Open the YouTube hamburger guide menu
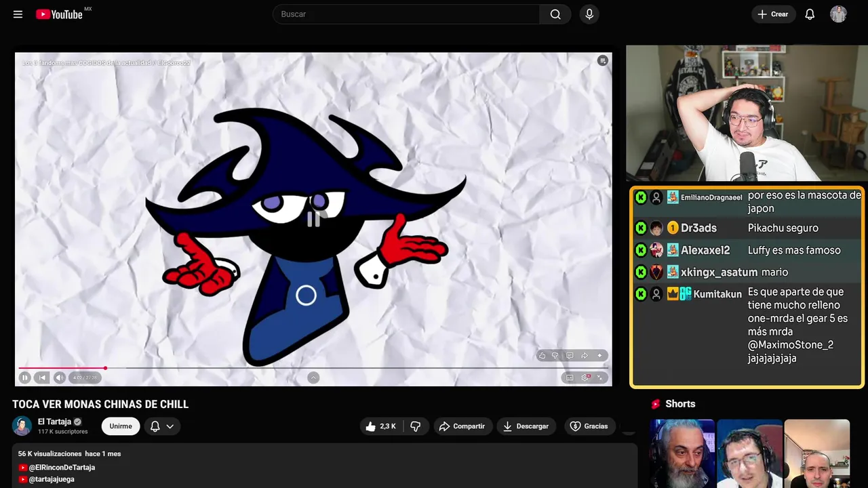The width and height of the screenshot is (868, 488). [18, 14]
